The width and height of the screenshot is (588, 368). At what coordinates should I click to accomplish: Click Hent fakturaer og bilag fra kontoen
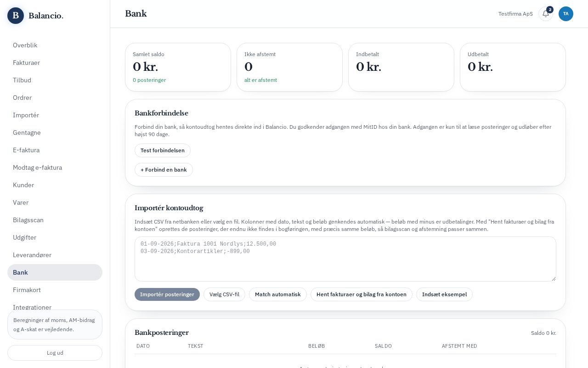tap(362, 294)
